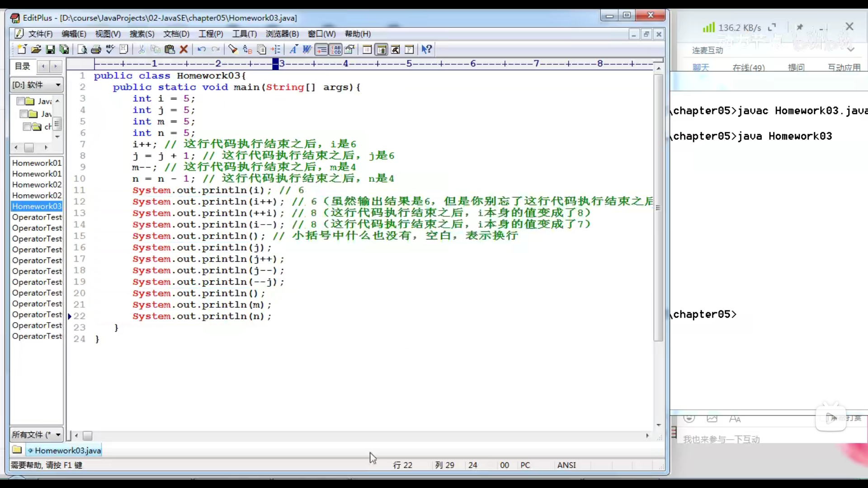Toggle the Auto indent toolbar button
The image size is (868, 488).
(x=321, y=50)
